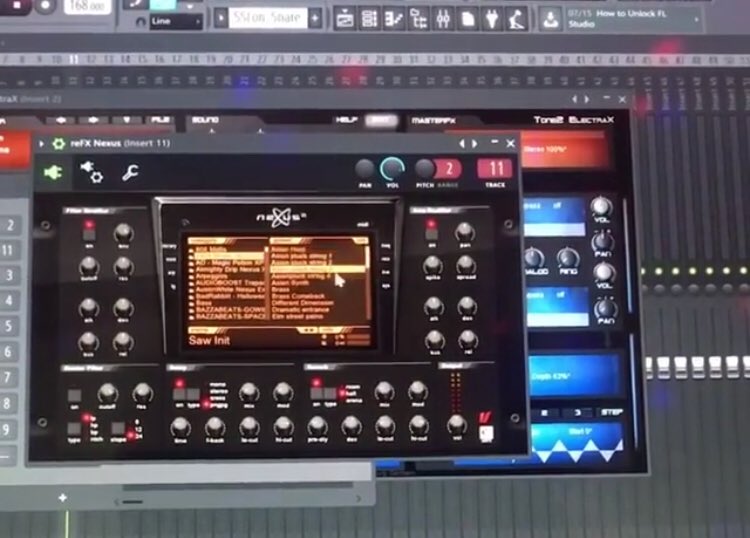Click the tempo display 168.000
750x538 pixels.
88,6
